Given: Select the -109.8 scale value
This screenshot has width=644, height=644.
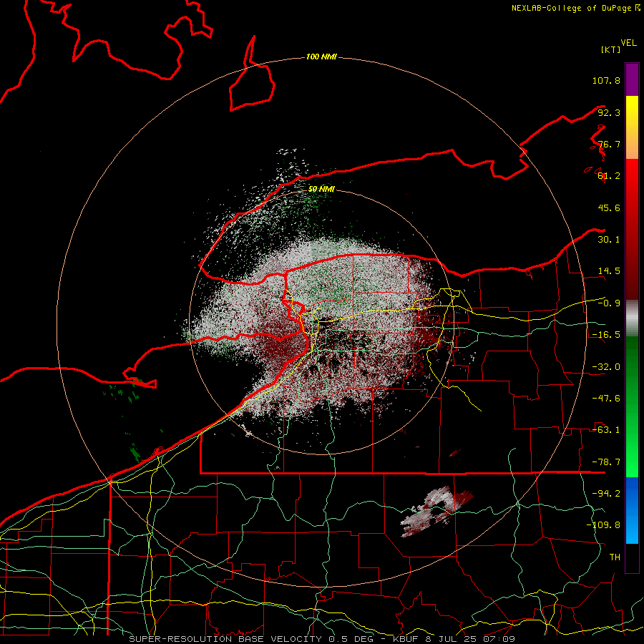Looking at the screenshot, I should 603,525.
